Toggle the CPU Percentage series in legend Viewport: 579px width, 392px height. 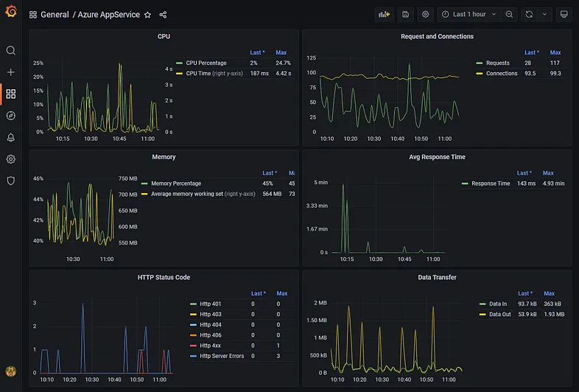(206, 63)
